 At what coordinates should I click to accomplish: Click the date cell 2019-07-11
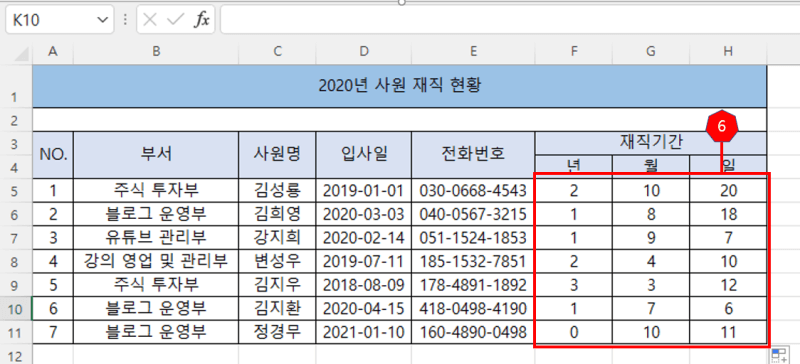pyautogui.click(x=363, y=261)
